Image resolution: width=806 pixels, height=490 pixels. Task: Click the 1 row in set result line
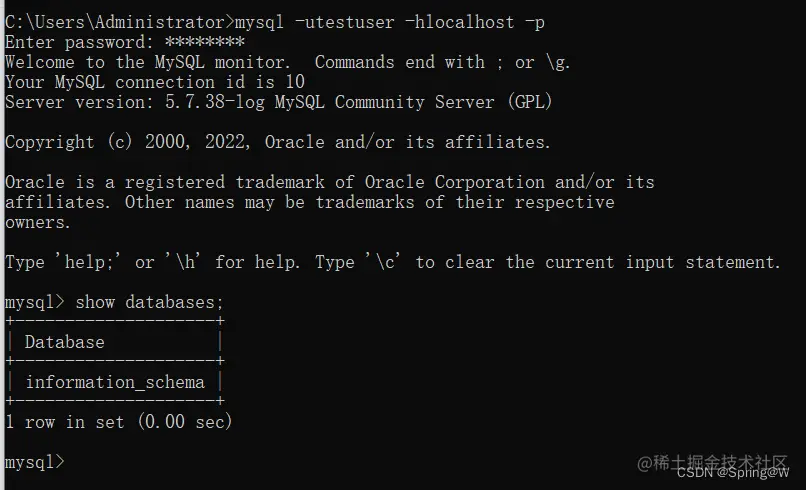click(119, 422)
